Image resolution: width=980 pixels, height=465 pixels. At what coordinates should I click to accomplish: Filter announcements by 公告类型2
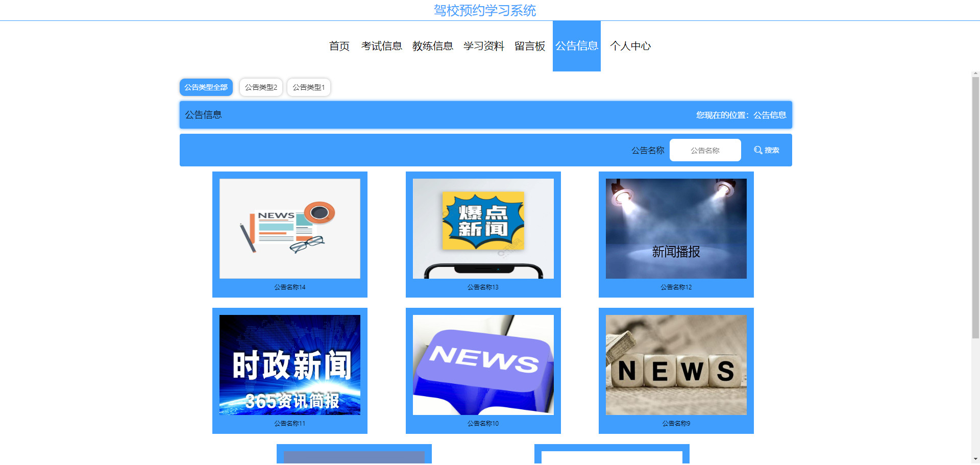(x=261, y=87)
